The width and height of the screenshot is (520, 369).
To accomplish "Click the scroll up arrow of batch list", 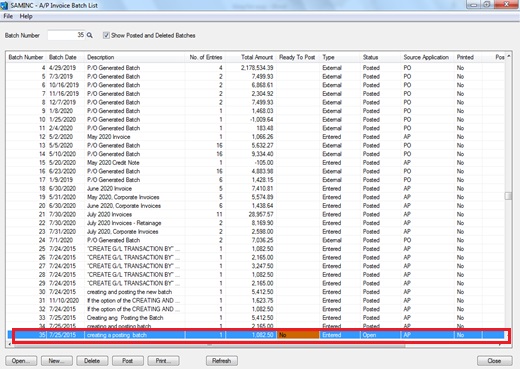I will 508,56.
